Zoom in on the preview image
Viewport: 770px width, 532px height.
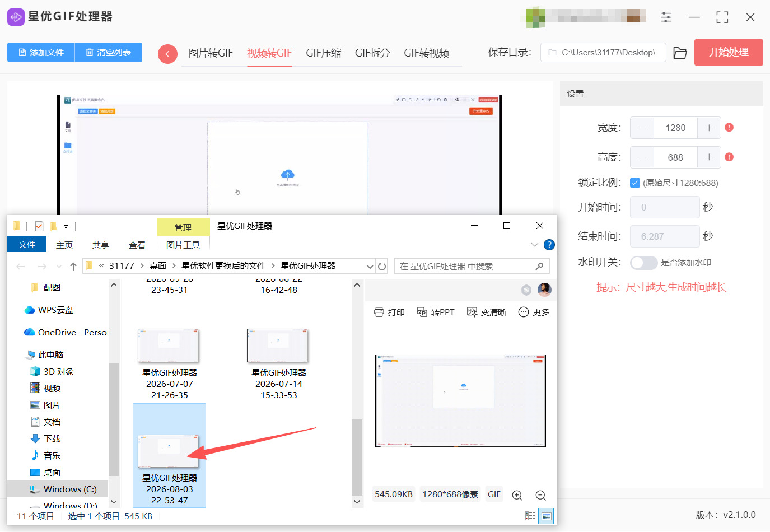click(517, 496)
